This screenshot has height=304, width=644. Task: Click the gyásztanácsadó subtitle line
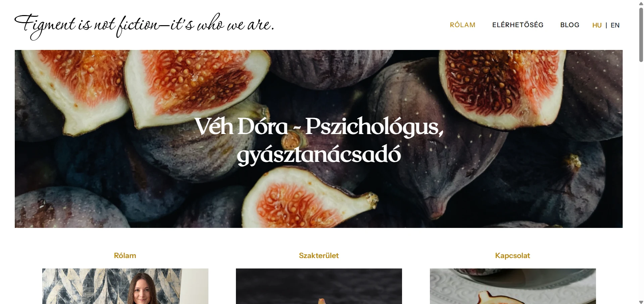pos(319,155)
